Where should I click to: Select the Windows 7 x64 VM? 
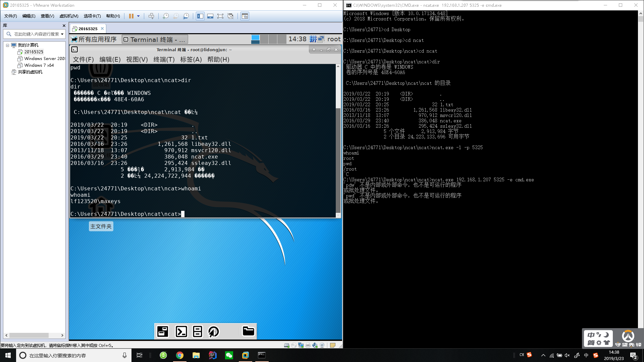point(39,65)
